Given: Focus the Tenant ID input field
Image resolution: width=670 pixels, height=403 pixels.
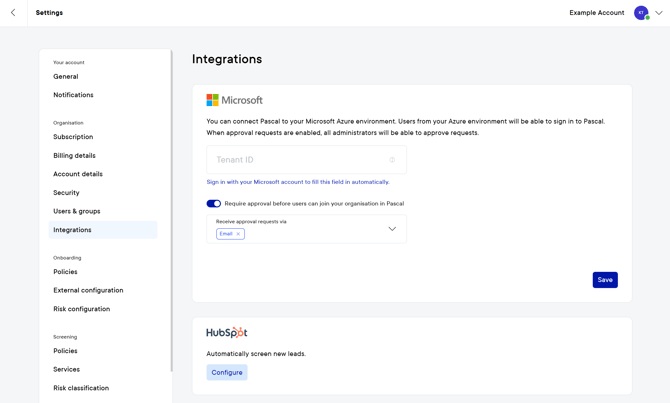Looking at the screenshot, I should tap(298, 160).
